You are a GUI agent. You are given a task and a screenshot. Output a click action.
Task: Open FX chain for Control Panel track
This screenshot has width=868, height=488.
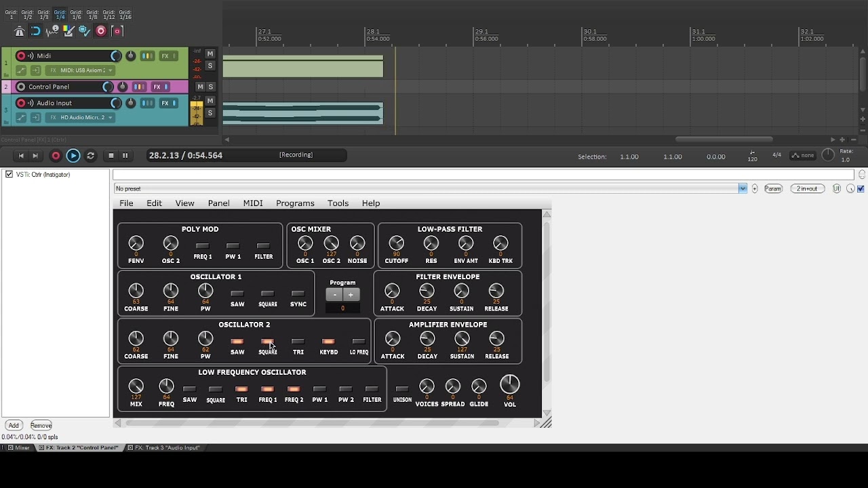point(157,87)
